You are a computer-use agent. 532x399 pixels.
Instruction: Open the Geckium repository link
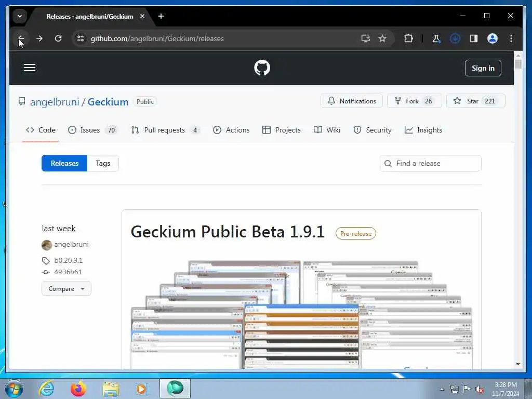click(x=108, y=102)
